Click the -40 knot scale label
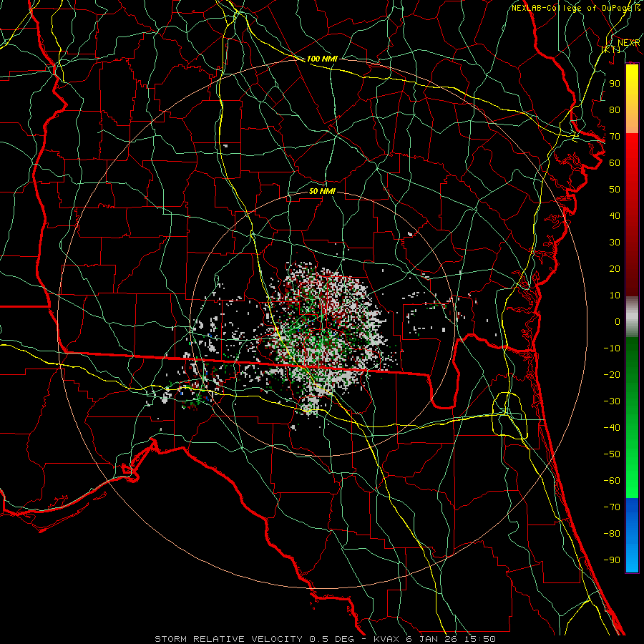Viewport: 644px width, 644px height. click(612, 428)
